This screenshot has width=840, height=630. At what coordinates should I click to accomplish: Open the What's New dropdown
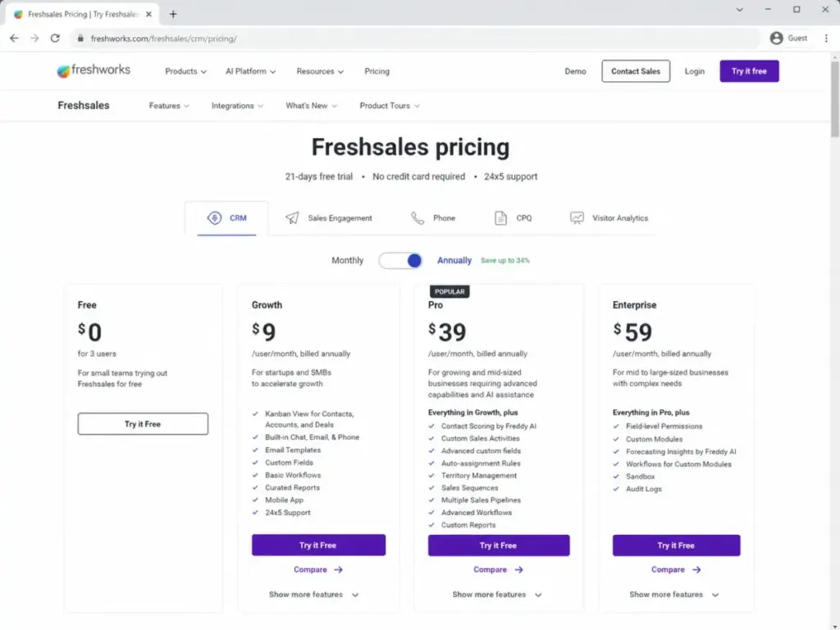tap(311, 106)
